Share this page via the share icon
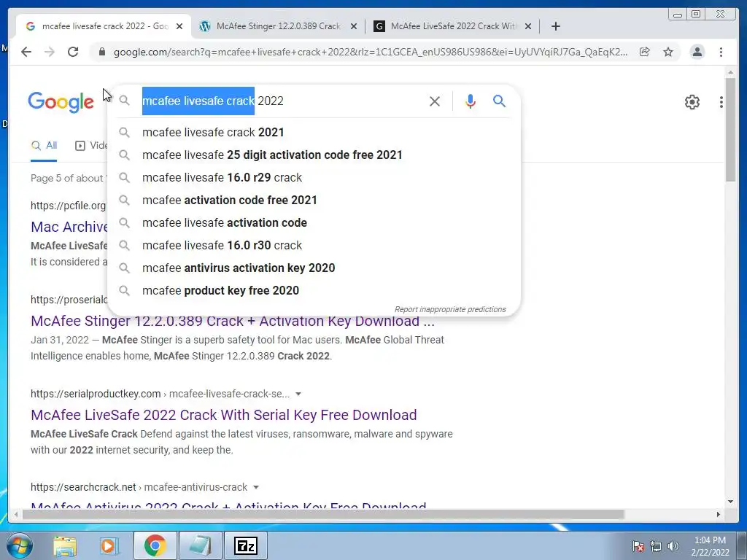The image size is (747, 560). [645, 52]
